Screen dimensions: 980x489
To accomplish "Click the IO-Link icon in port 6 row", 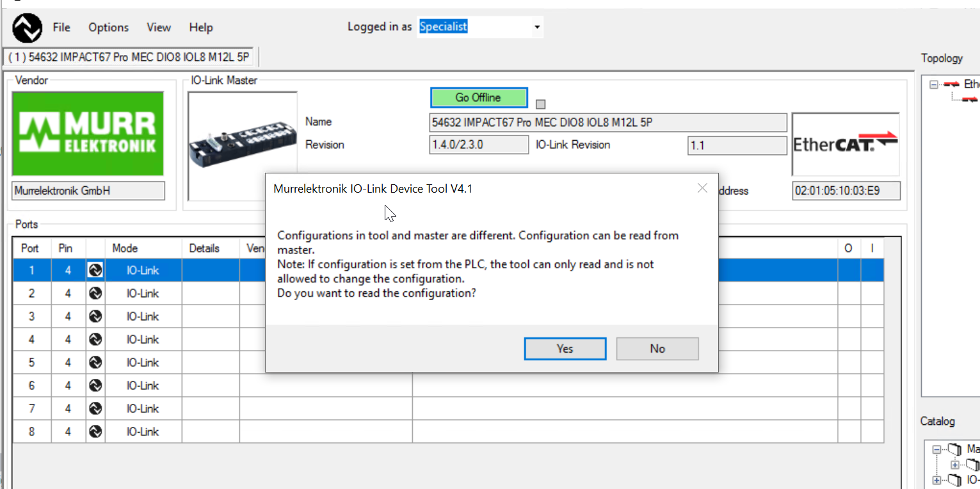I will pos(95,385).
